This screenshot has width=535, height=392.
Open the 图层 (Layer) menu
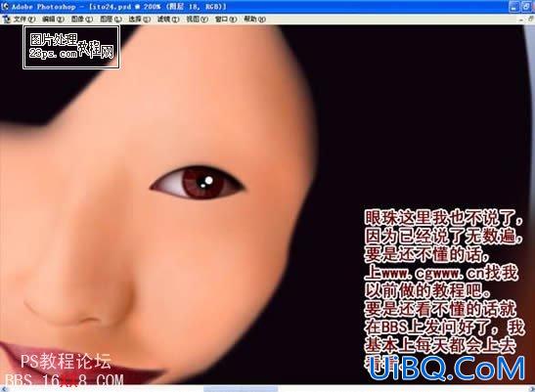[111, 20]
